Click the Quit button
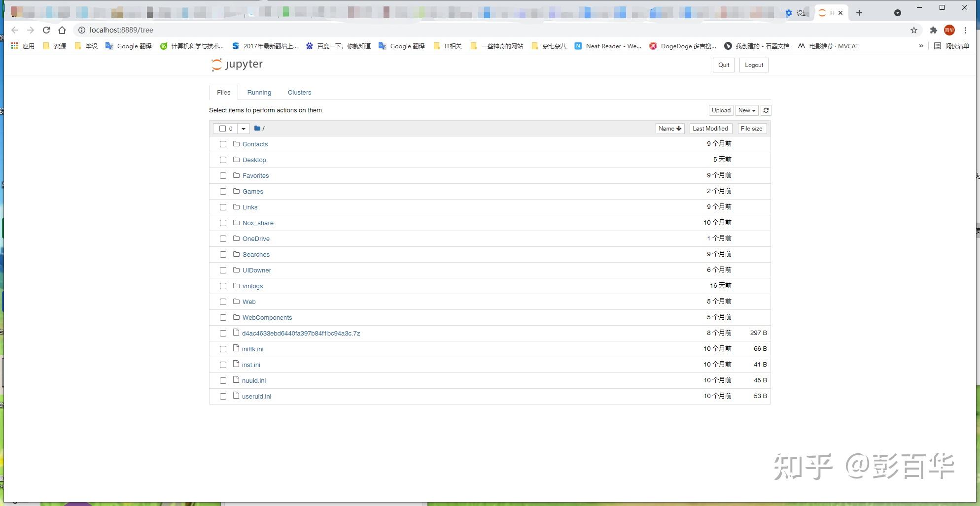The height and width of the screenshot is (506, 980). pyautogui.click(x=724, y=65)
